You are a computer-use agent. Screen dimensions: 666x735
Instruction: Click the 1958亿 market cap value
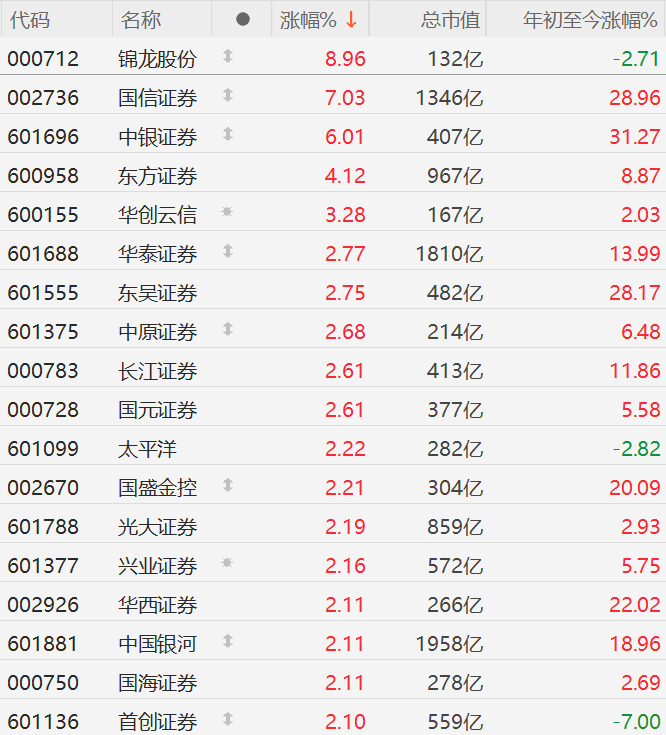[449, 644]
